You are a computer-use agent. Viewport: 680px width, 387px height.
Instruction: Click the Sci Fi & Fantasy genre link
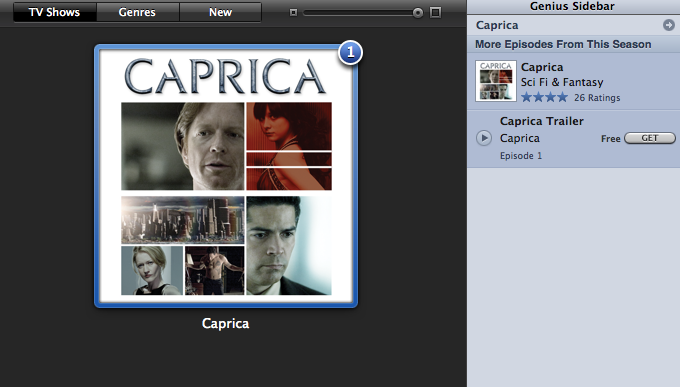(x=562, y=82)
